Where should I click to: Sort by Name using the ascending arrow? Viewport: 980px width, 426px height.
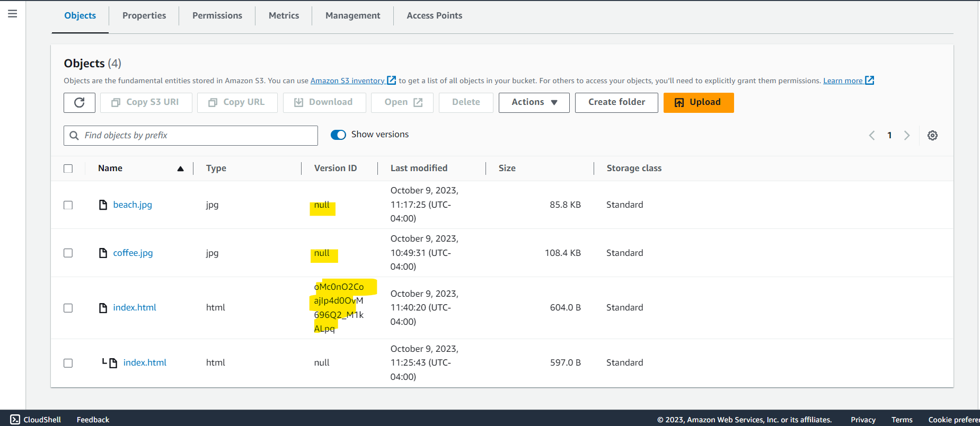coord(180,168)
